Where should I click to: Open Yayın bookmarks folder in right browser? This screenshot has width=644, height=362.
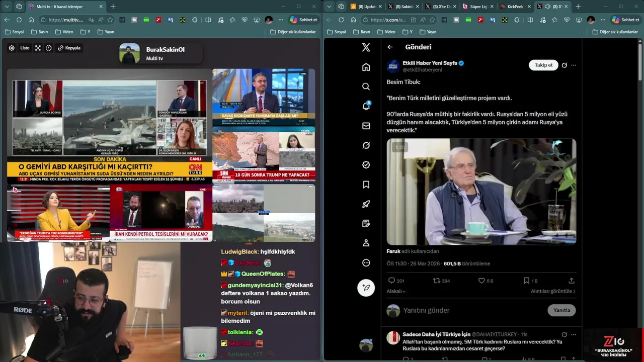click(x=428, y=32)
